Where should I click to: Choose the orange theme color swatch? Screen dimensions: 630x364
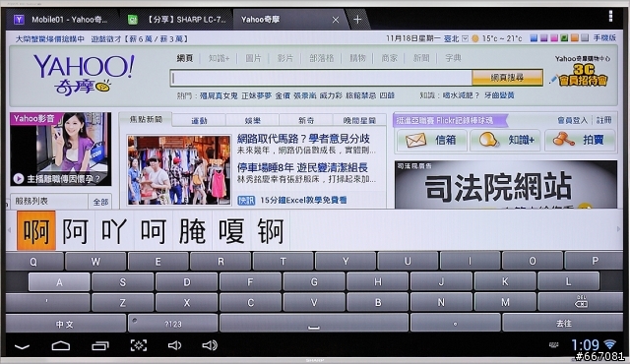point(575,38)
